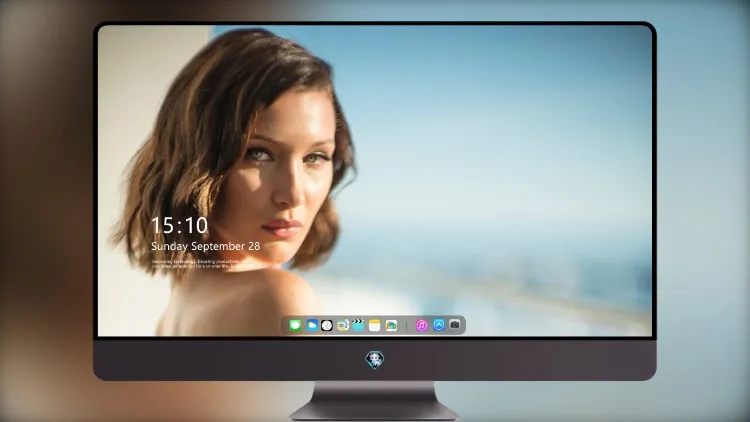Open the pink iTunes music app
The image size is (750, 422).
(x=421, y=325)
